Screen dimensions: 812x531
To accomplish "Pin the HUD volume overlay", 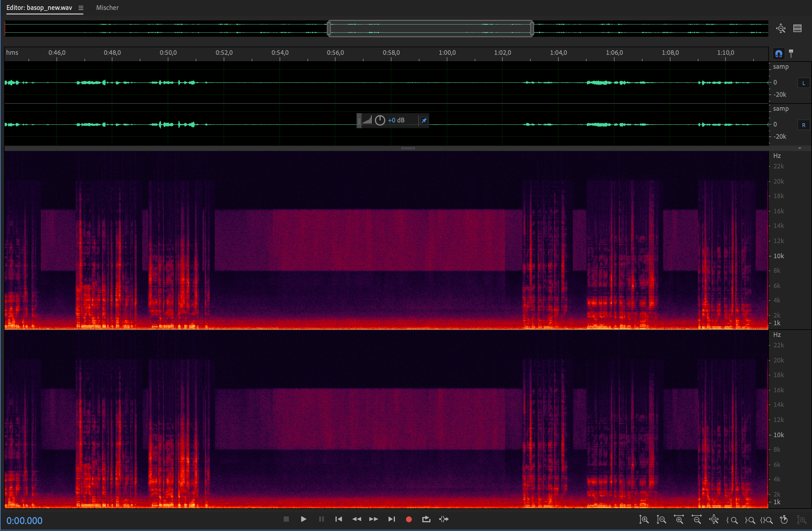I will pos(424,120).
